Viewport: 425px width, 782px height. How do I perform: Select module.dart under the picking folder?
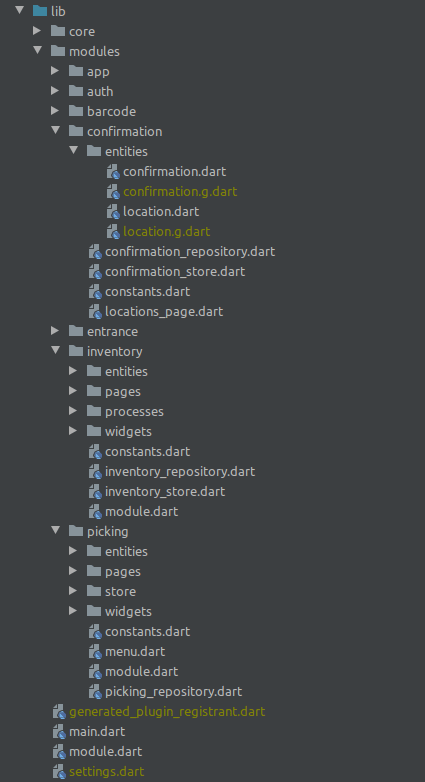point(142,671)
